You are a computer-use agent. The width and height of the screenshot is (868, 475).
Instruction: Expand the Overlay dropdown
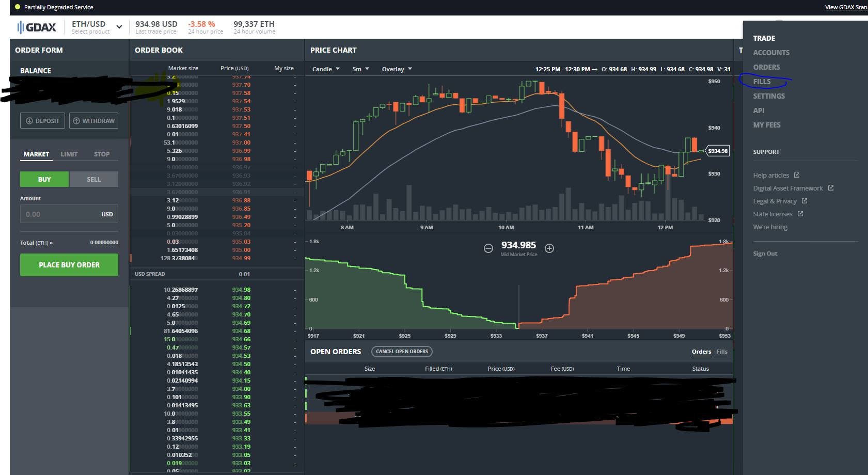click(x=397, y=69)
